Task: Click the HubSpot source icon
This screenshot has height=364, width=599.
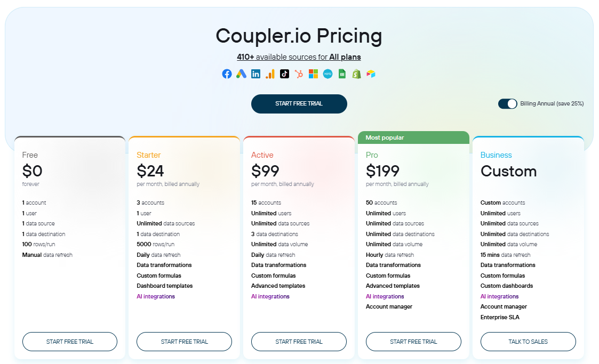Action: [x=299, y=74]
